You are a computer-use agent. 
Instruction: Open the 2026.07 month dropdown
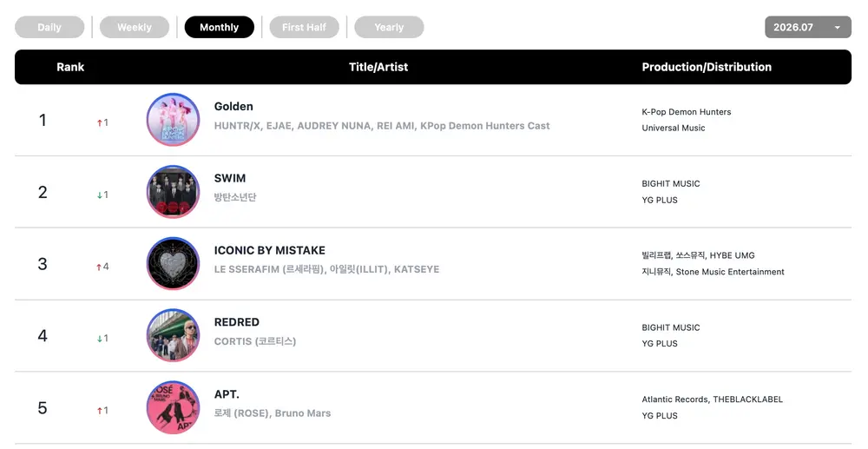[x=807, y=27]
